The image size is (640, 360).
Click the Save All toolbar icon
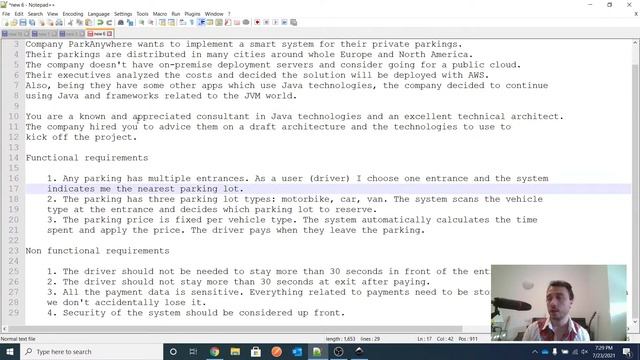pos(32,22)
